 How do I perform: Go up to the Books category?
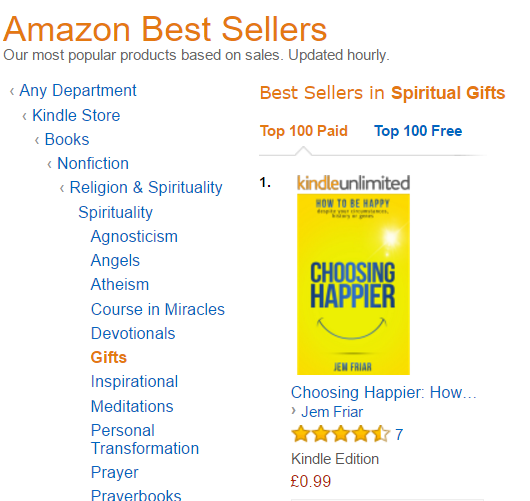pos(67,139)
